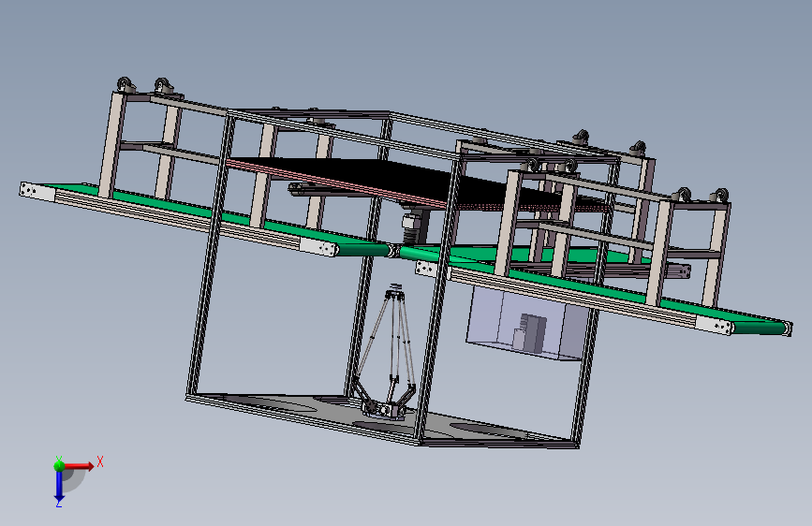Click the blue Z axis arrow of the triad

pyautogui.click(x=59, y=486)
